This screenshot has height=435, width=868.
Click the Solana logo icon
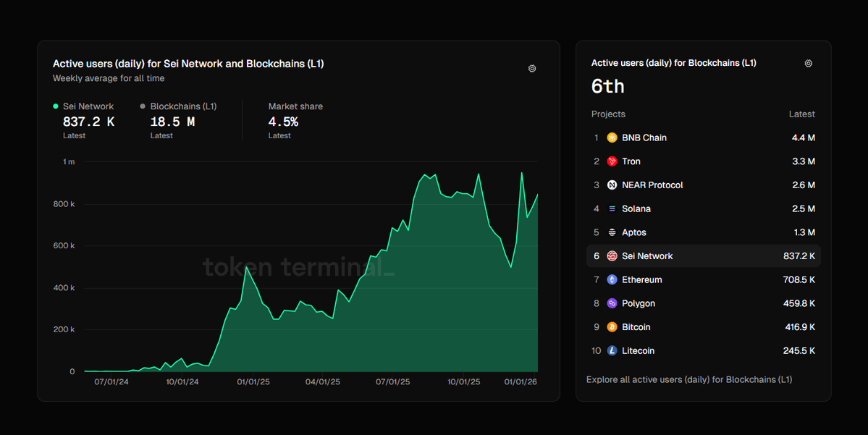(x=612, y=208)
